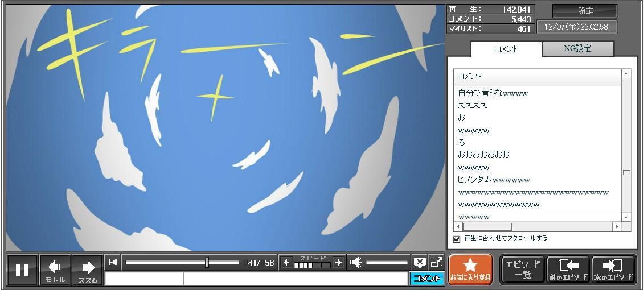The height and width of the screenshot is (290, 644).
Task: Select the コメント tab
Action: pyautogui.click(x=506, y=49)
